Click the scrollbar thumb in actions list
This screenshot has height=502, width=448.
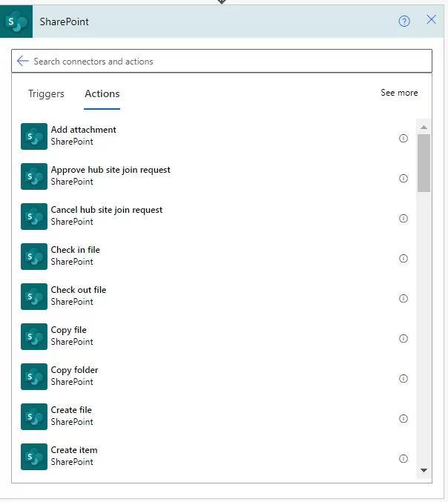(x=424, y=163)
